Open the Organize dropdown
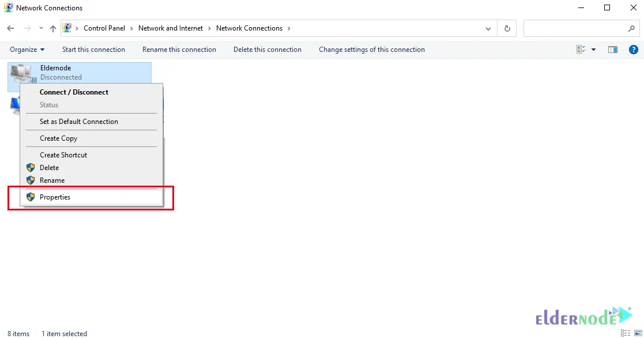This screenshot has height=339, width=644. click(26, 49)
